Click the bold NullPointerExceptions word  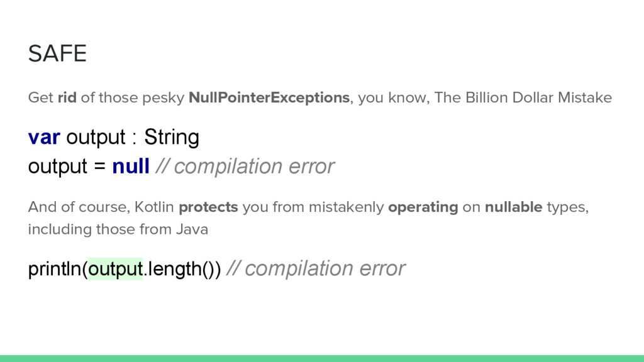click(x=269, y=97)
